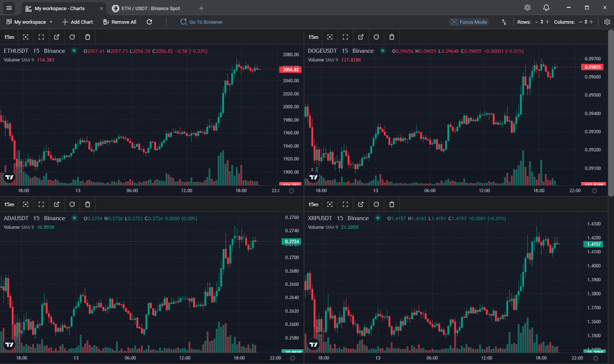This screenshot has width=614, height=364.
Task: Maximize the XRPUSDT chart to fullscreen
Action: (346, 204)
